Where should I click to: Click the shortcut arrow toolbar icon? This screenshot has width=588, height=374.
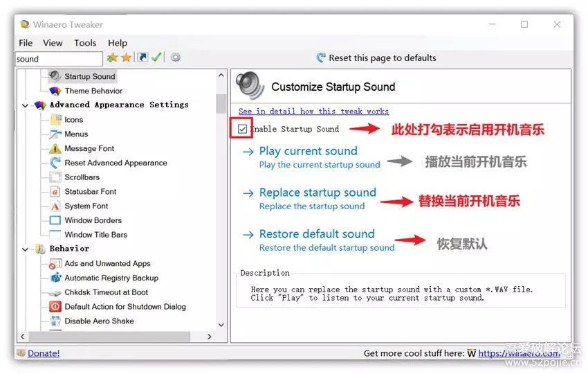[x=143, y=58]
